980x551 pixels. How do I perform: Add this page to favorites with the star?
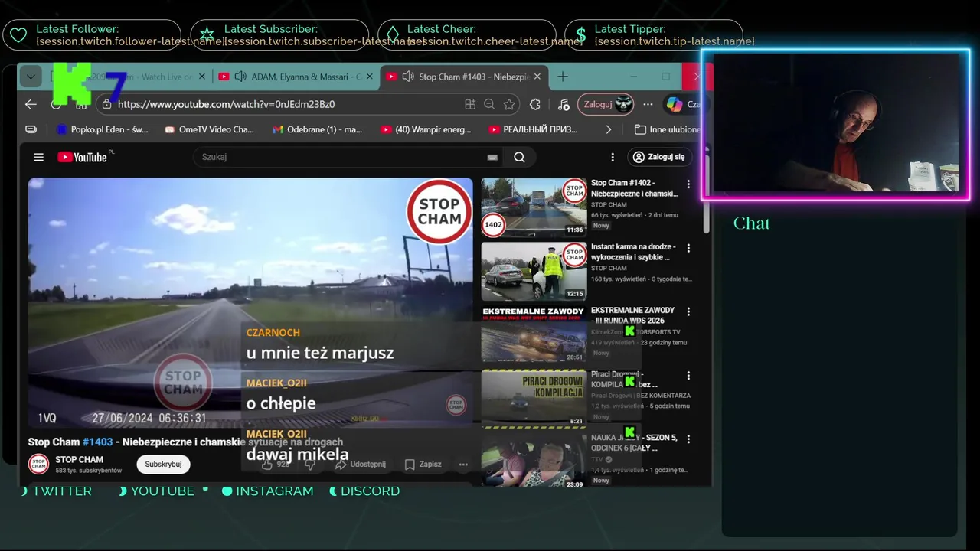click(x=510, y=104)
